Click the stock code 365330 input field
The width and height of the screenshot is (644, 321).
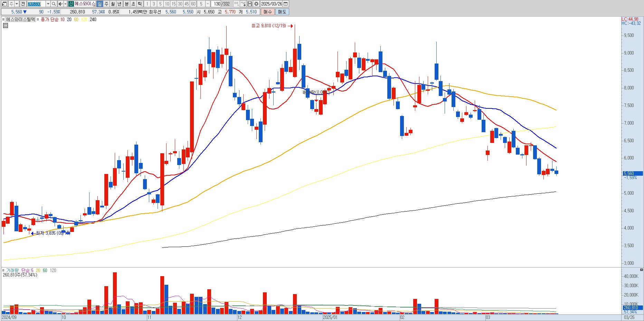[36, 4]
